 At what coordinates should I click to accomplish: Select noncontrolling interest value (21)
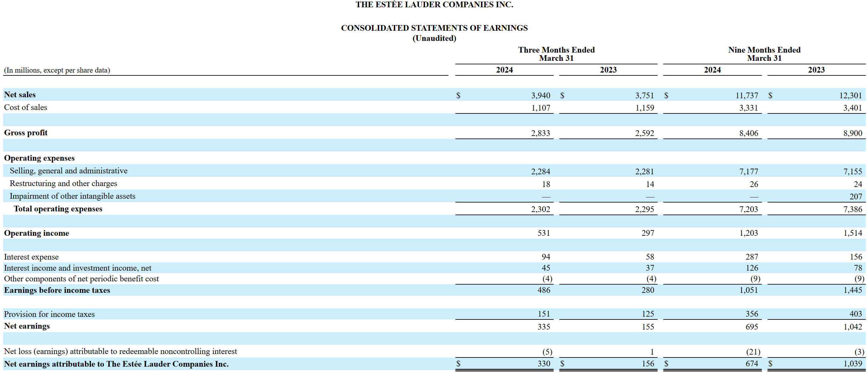753,352
